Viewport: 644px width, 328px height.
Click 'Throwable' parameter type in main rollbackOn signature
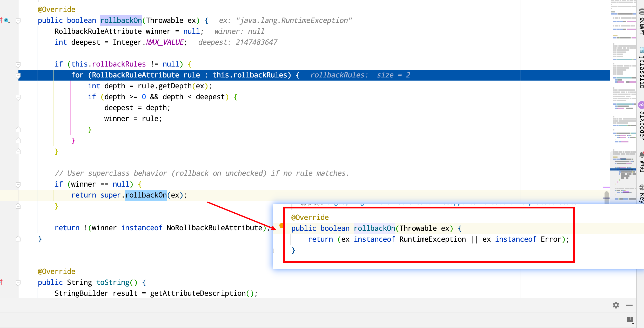[165, 20]
